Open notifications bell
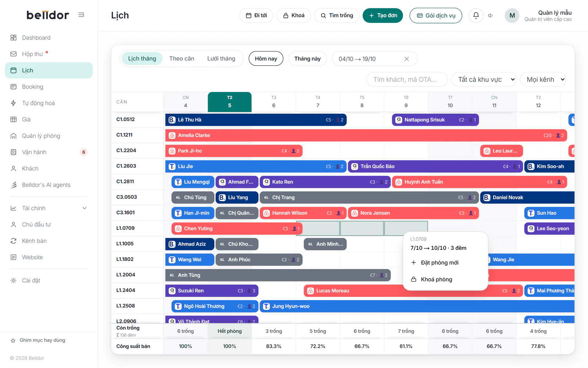This screenshot has width=588, height=368. 476,15
